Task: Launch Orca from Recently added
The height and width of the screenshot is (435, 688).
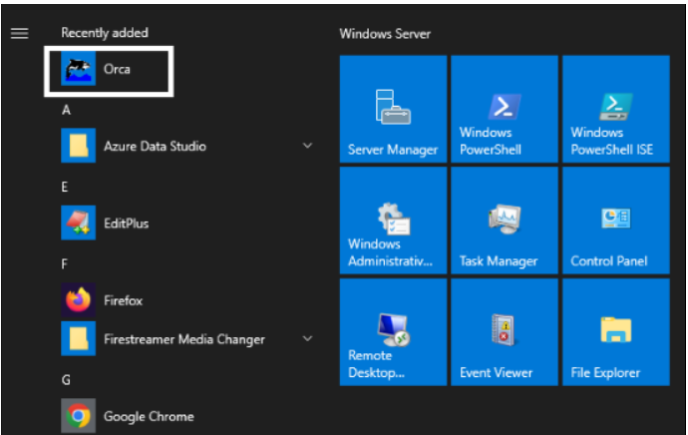Action: 109,72
